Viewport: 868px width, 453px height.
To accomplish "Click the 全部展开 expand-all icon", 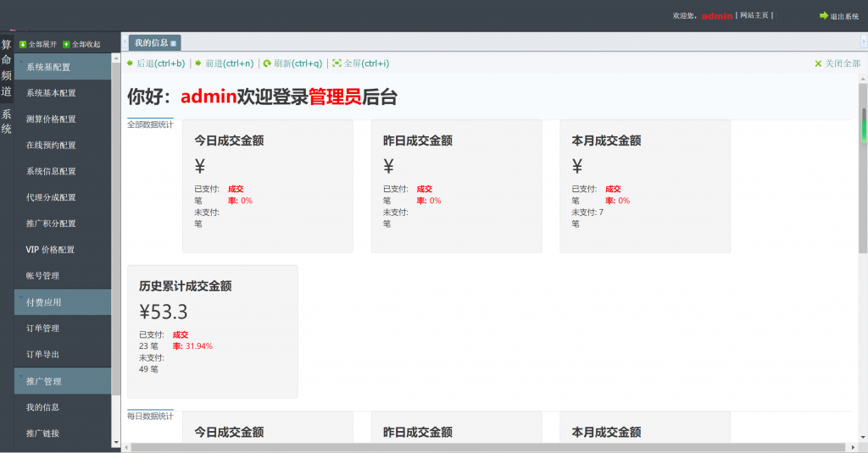I will (23, 44).
